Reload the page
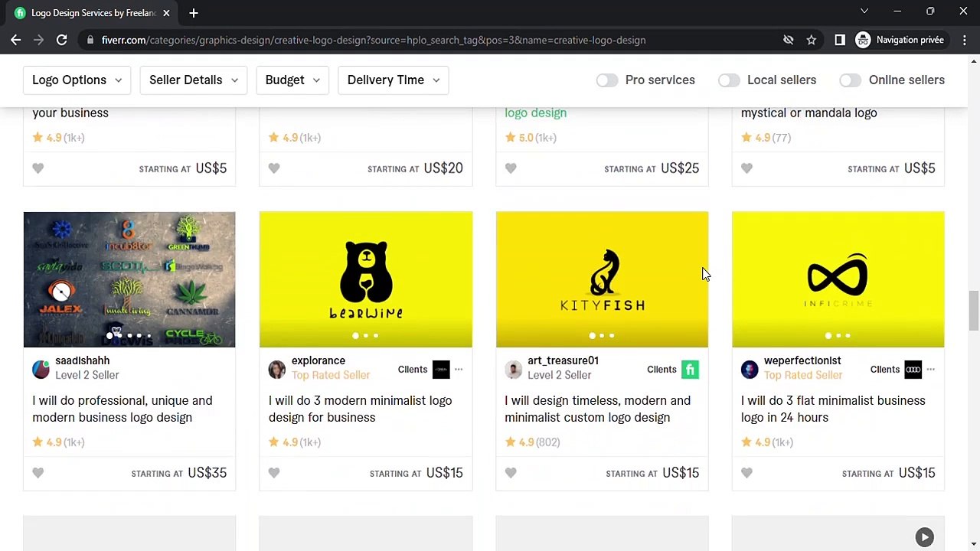The height and width of the screenshot is (551, 980). [x=62, y=40]
